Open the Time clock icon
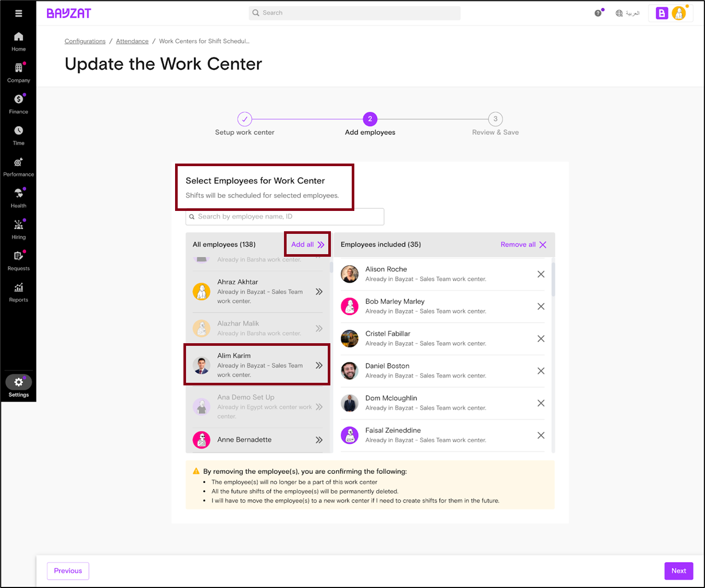Screen dimensions: 705x588 tap(19, 130)
